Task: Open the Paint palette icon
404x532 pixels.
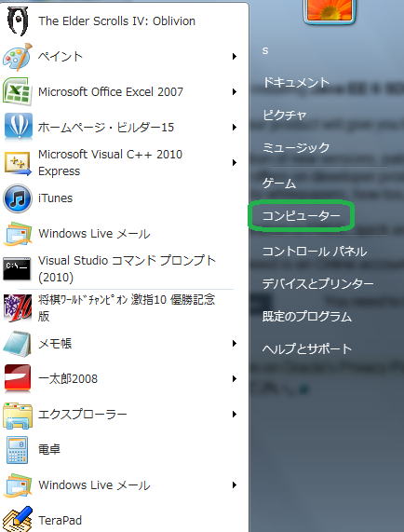Action: click(18, 57)
